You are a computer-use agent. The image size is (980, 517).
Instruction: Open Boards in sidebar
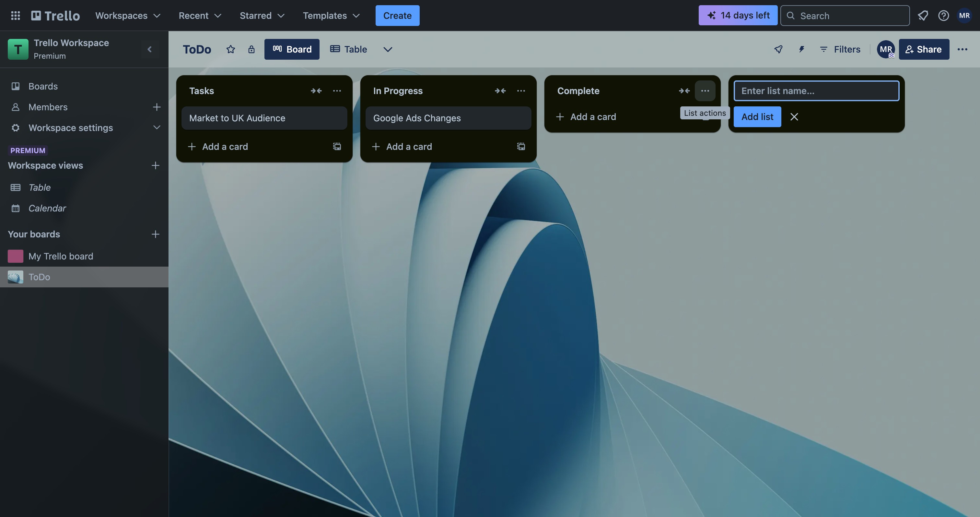tap(84, 86)
